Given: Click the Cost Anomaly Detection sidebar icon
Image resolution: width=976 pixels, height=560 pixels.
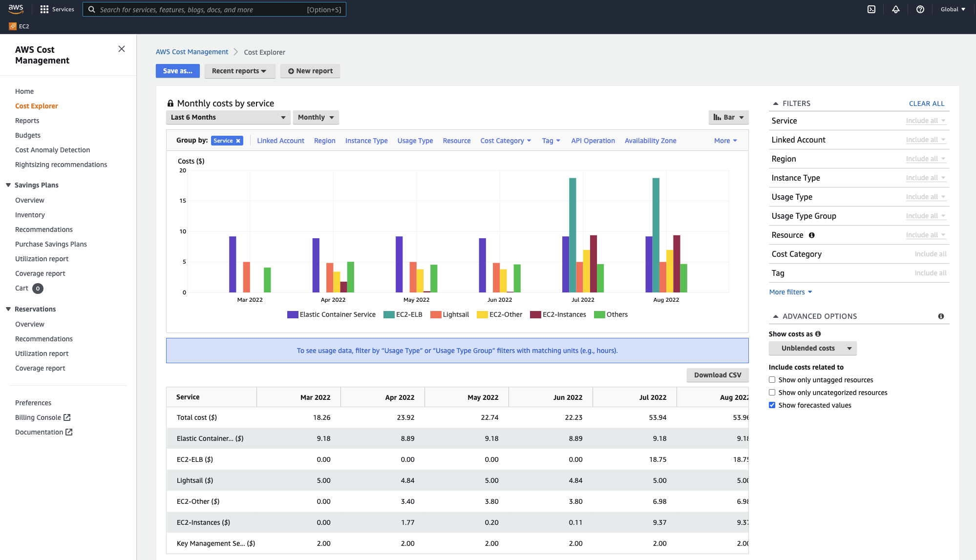Looking at the screenshot, I should 52,149.
